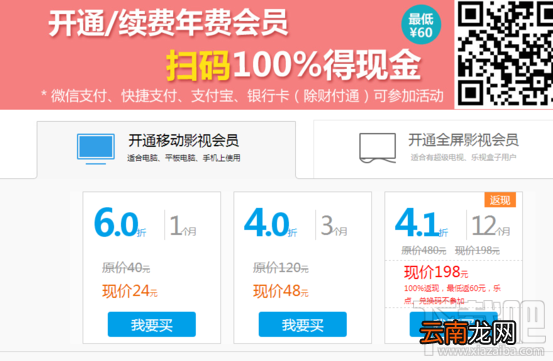Click the 现价48元 price

(281, 292)
